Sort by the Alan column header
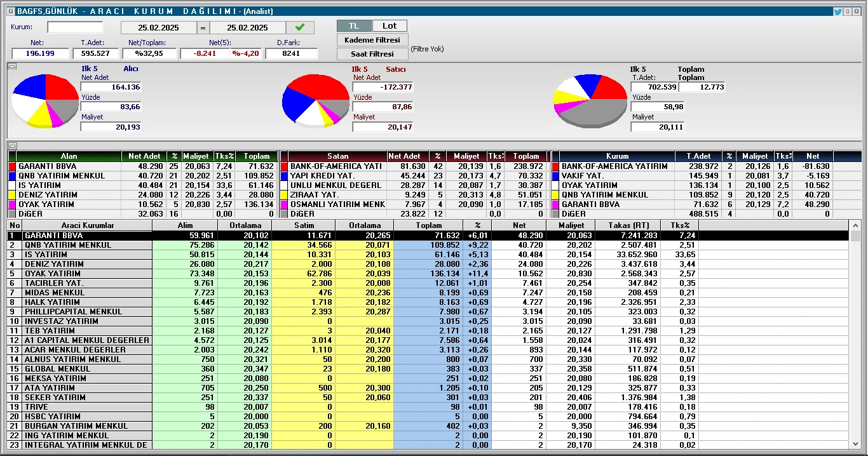The image size is (868, 456). point(69,156)
